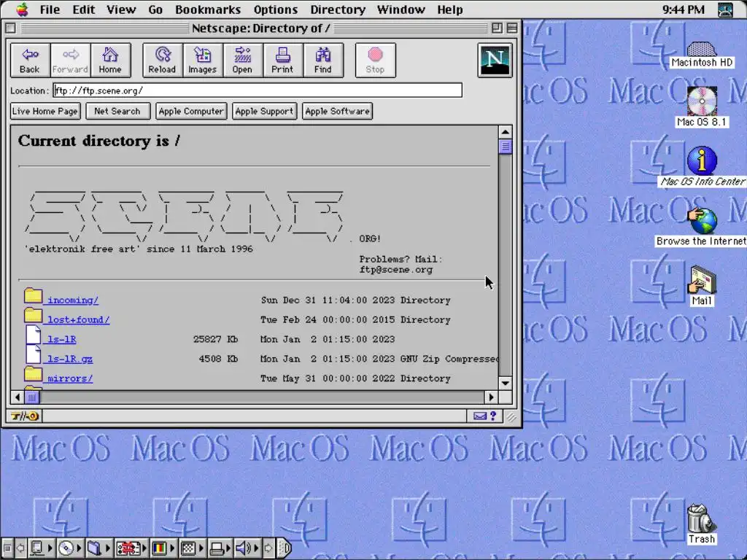Screen dimensions: 747x560
Task: Open the Bookmarks menu
Action: (208, 9)
